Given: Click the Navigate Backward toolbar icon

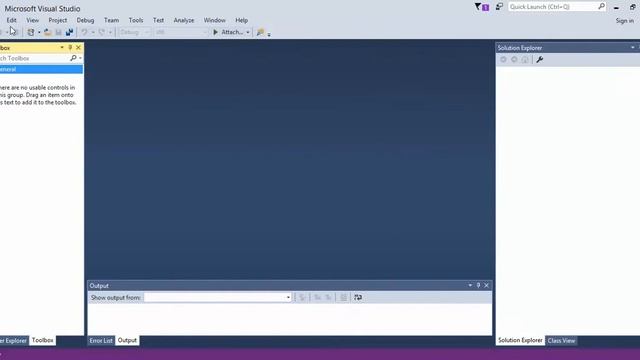Looking at the screenshot, I should [1, 32].
